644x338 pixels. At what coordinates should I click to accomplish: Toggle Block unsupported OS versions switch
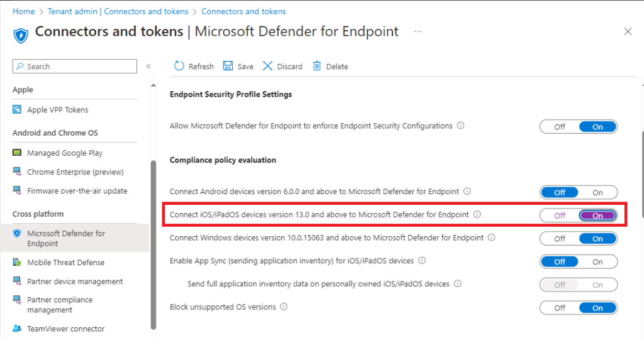[x=578, y=308]
